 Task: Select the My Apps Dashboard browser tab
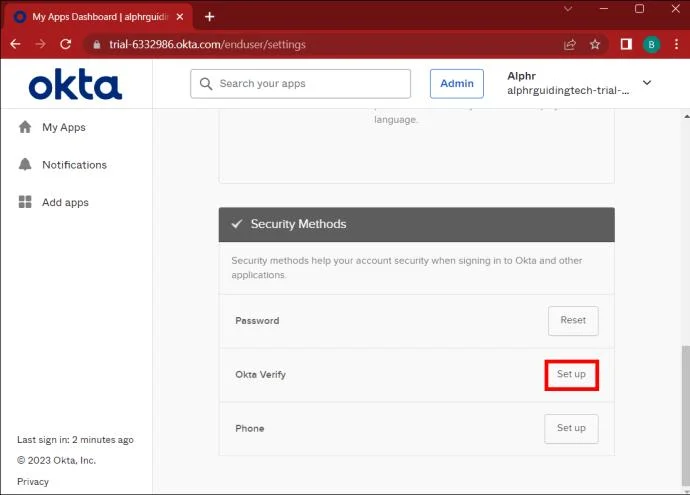[99, 17]
